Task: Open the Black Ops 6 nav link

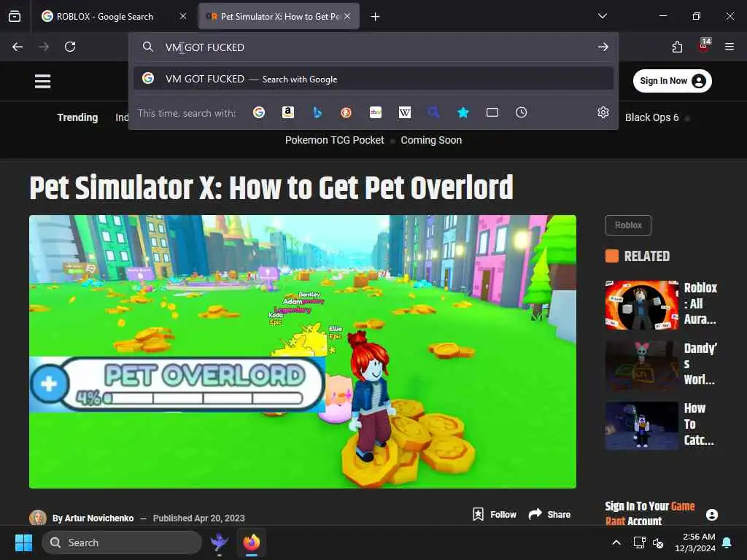Action: [651, 117]
